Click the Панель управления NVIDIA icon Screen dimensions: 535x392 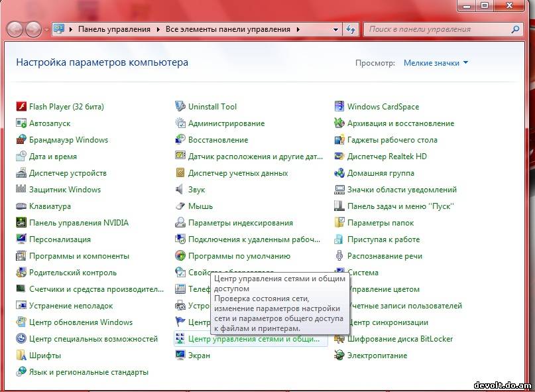[x=21, y=223]
